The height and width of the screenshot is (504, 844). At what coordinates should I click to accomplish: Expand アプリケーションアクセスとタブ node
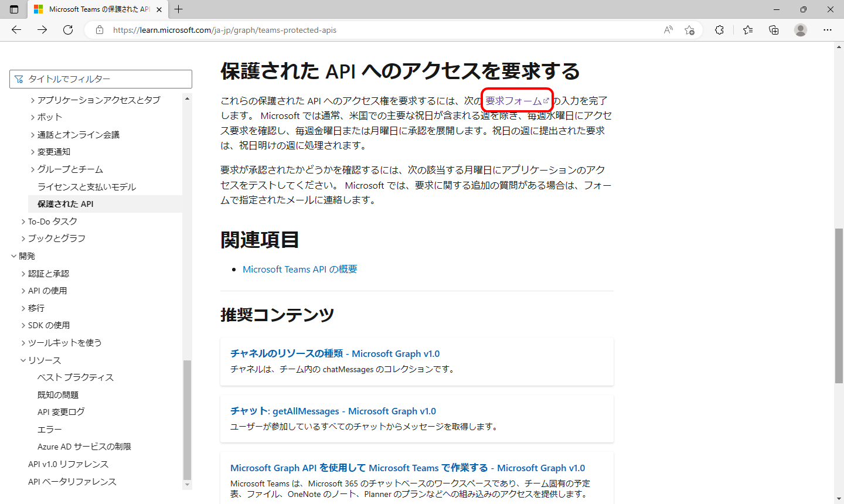[x=33, y=100]
